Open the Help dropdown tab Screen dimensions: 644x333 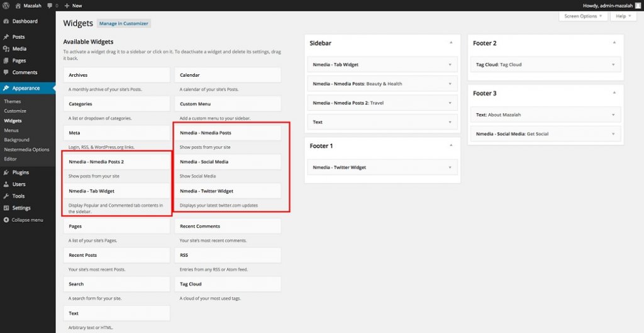623,16
